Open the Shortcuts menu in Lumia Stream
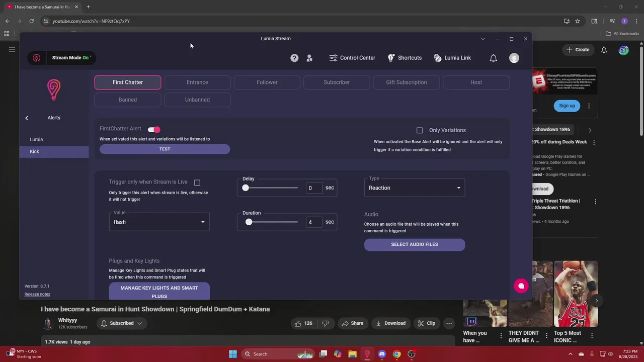Viewport: 644px width, 362px height. pyautogui.click(x=405, y=58)
